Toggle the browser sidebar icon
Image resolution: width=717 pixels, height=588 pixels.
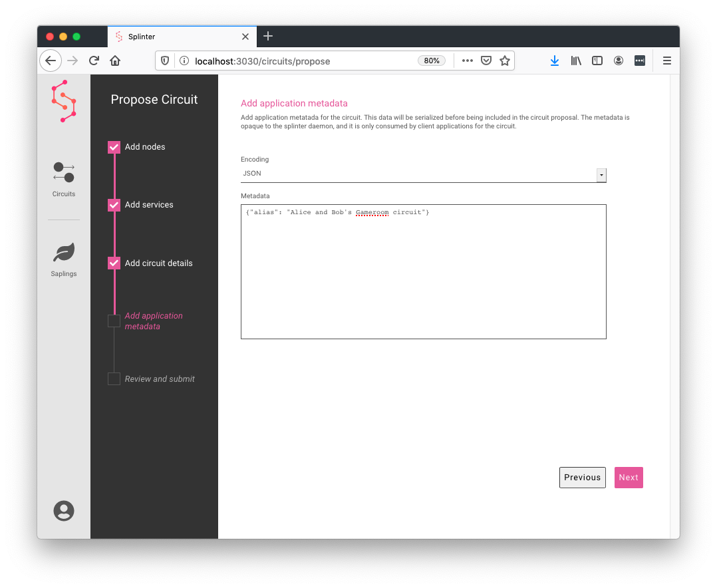[597, 61]
